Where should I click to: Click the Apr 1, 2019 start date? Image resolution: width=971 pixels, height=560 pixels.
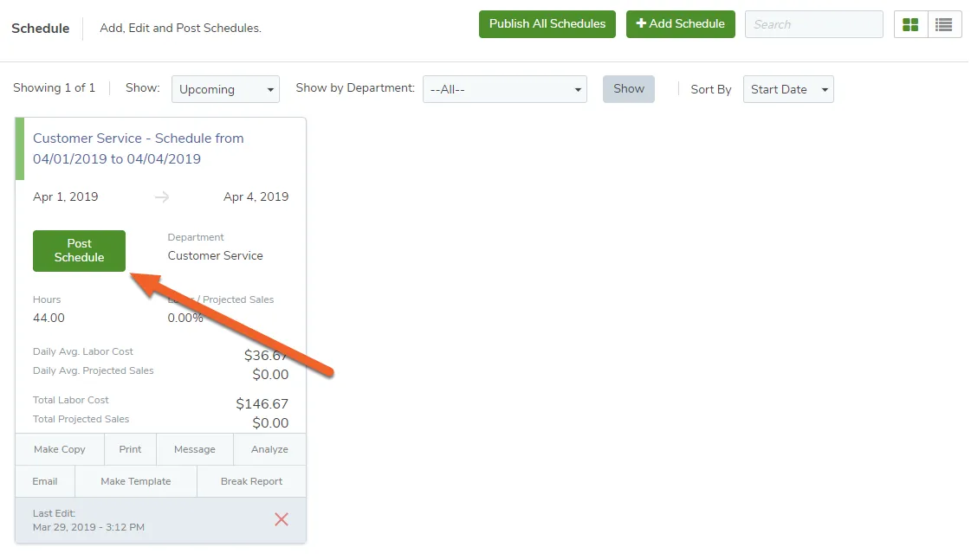(x=66, y=196)
